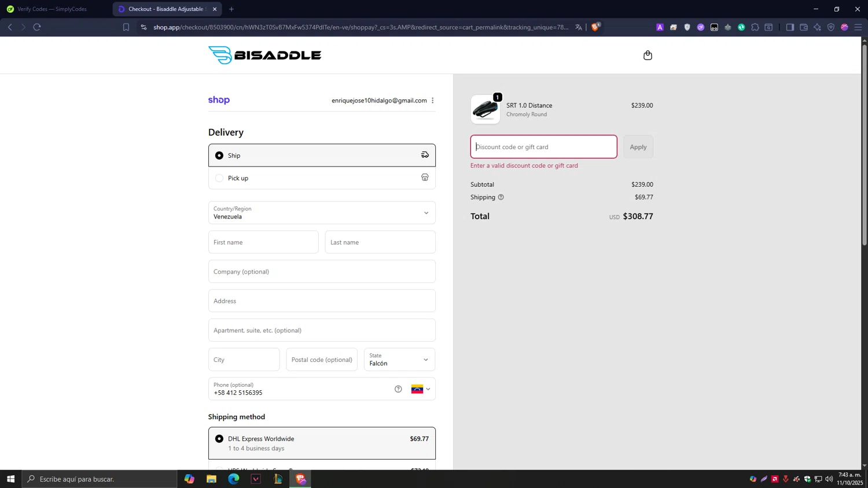Click the green circular arrows extension icon
This screenshot has width=868, height=488.
click(x=741, y=27)
